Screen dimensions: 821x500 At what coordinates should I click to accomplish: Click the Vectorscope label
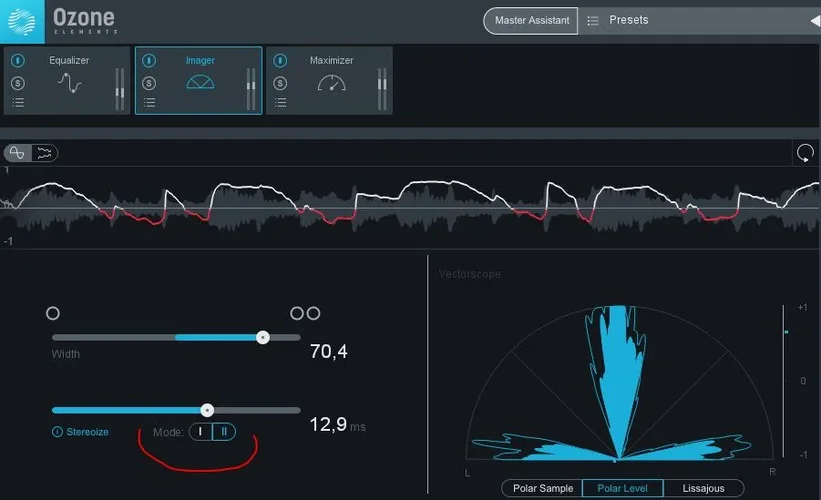coord(470,274)
